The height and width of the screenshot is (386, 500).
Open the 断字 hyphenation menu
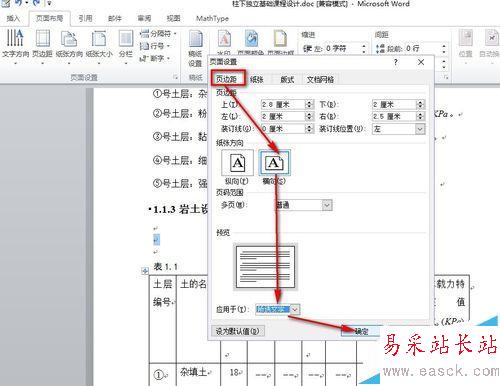pyautogui.click(x=155, y=58)
